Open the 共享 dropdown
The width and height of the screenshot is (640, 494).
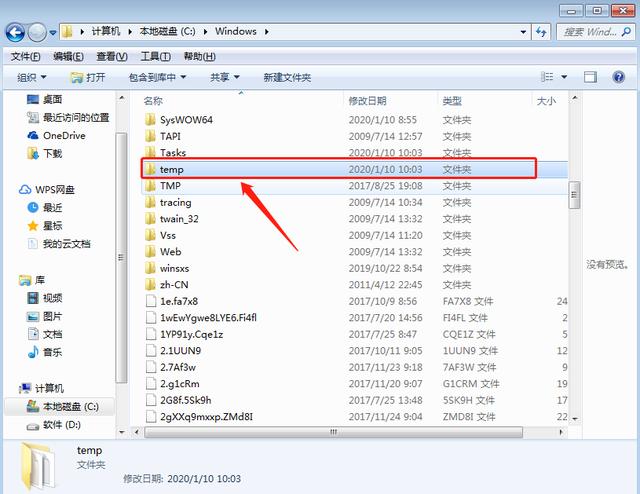(224, 77)
